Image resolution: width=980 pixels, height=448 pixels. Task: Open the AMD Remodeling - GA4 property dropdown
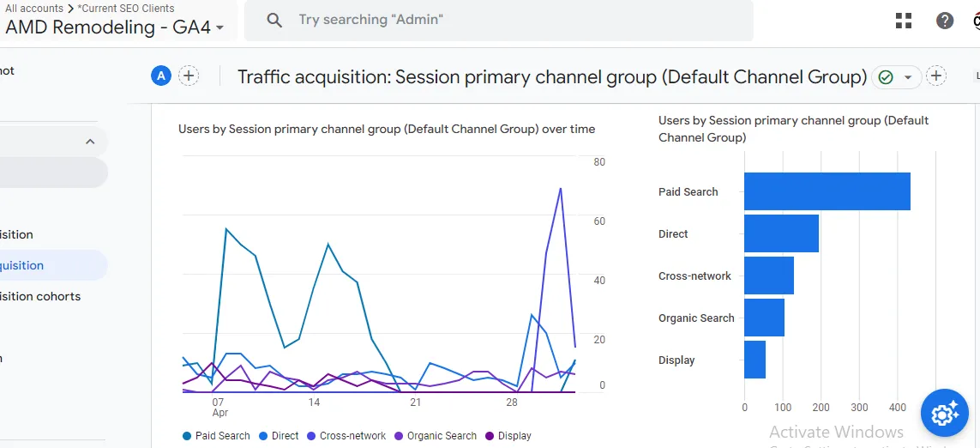click(x=115, y=27)
